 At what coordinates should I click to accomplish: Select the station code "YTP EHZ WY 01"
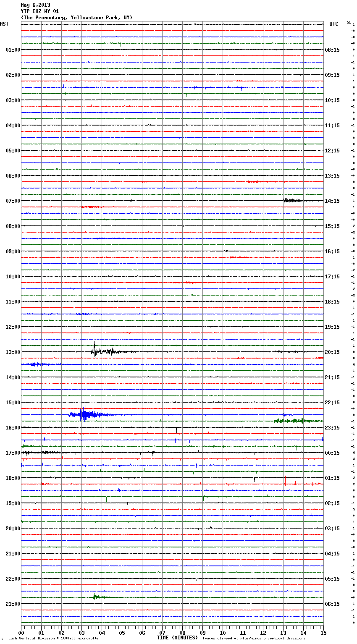point(40,11)
